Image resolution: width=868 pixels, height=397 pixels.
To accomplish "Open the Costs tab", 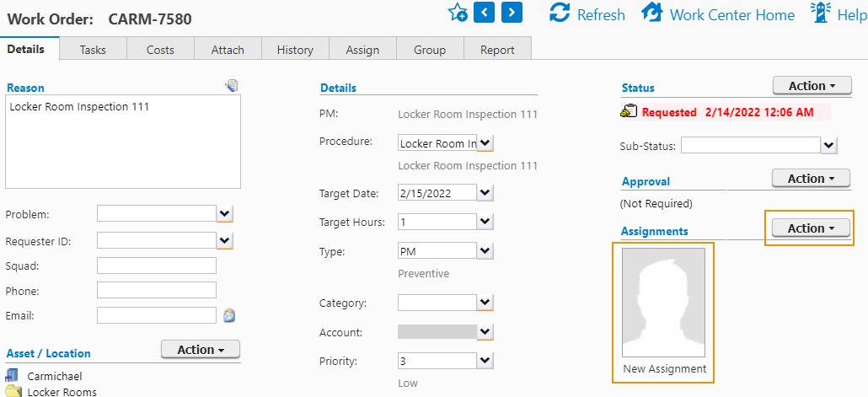I will [x=160, y=50].
